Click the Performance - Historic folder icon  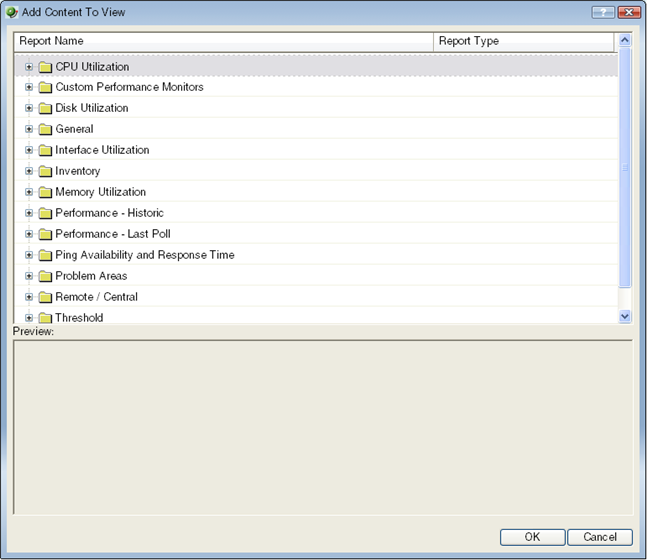click(x=45, y=213)
